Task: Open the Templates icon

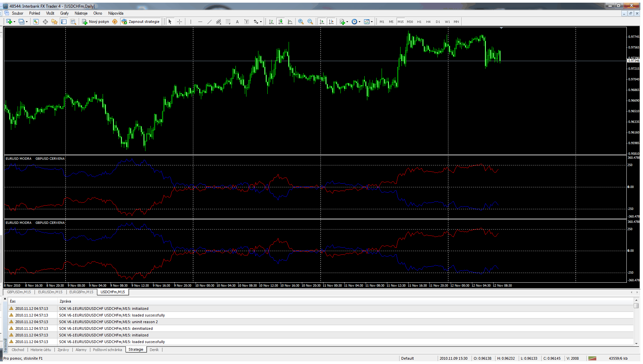Action: [367, 22]
